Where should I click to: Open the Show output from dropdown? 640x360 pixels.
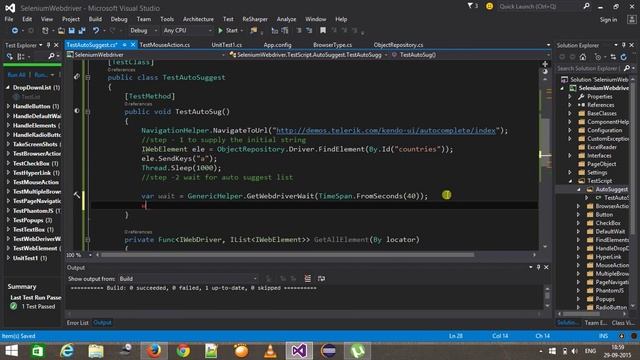188,279
